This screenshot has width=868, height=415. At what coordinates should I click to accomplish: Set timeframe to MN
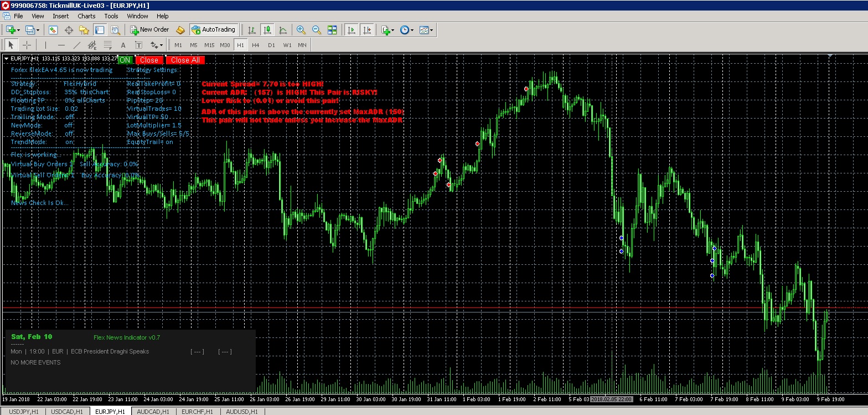pos(302,45)
